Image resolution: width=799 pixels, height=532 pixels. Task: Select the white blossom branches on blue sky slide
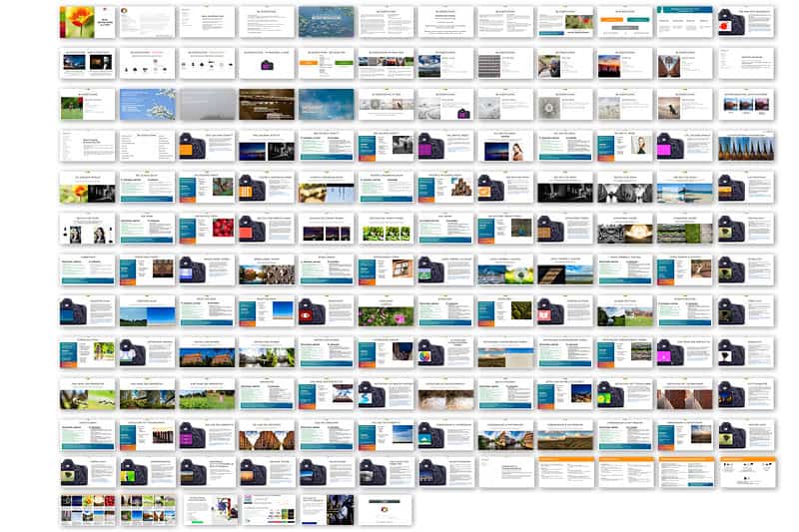(147, 105)
